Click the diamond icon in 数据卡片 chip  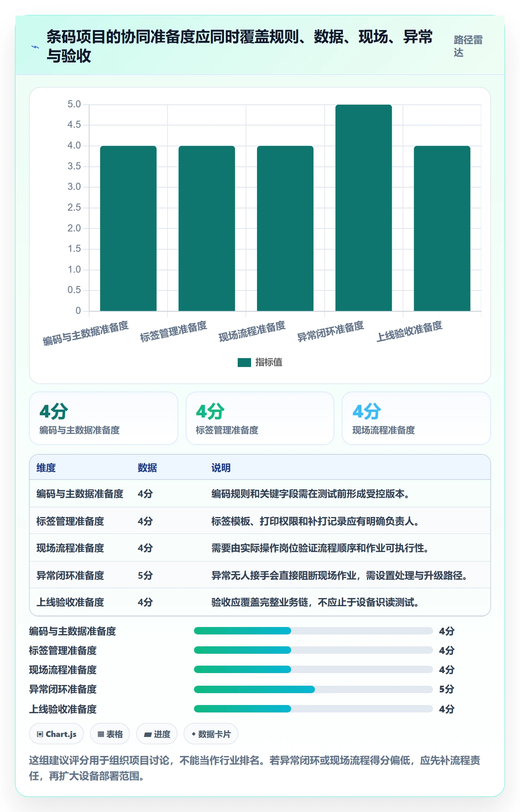pyautogui.click(x=194, y=734)
